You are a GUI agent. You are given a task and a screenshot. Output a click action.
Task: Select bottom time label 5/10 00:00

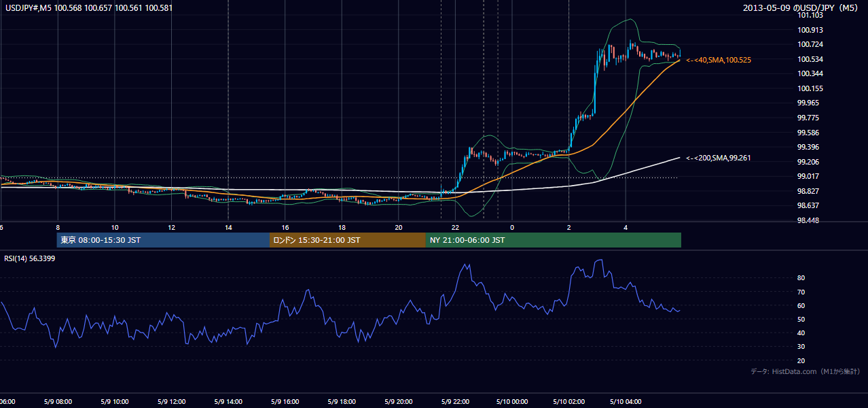(x=512, y=401)
